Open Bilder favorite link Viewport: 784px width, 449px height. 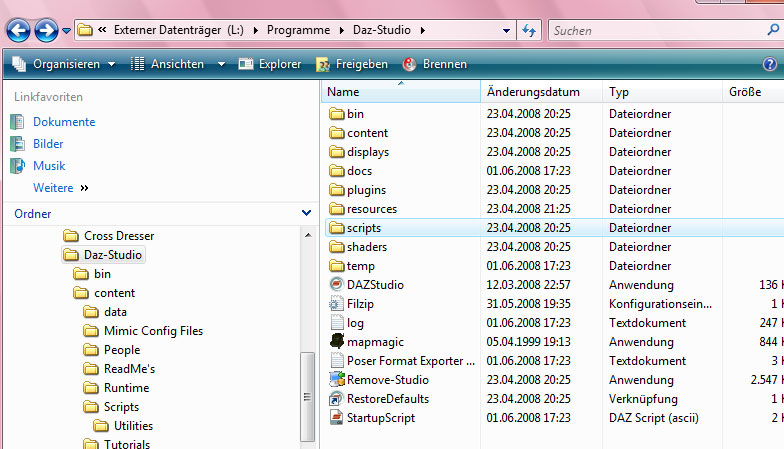click(x=48, y=144)
